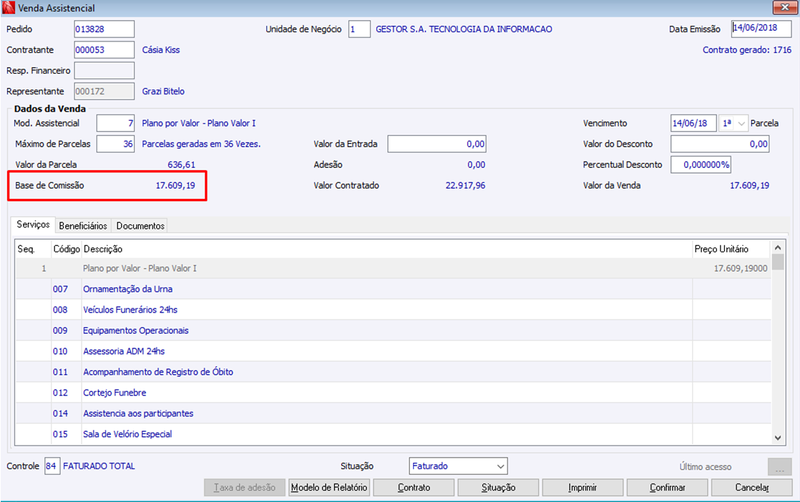The image size is (800, 502).
Task: Select row Plano por Valor - Plano Valor I
Action: coord(393,268)
